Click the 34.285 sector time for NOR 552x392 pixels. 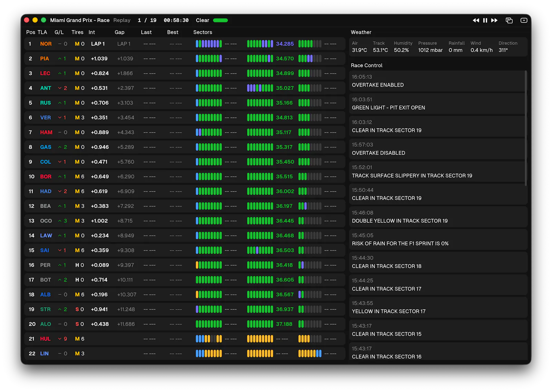pyautogui.click(x=285, y=44)
